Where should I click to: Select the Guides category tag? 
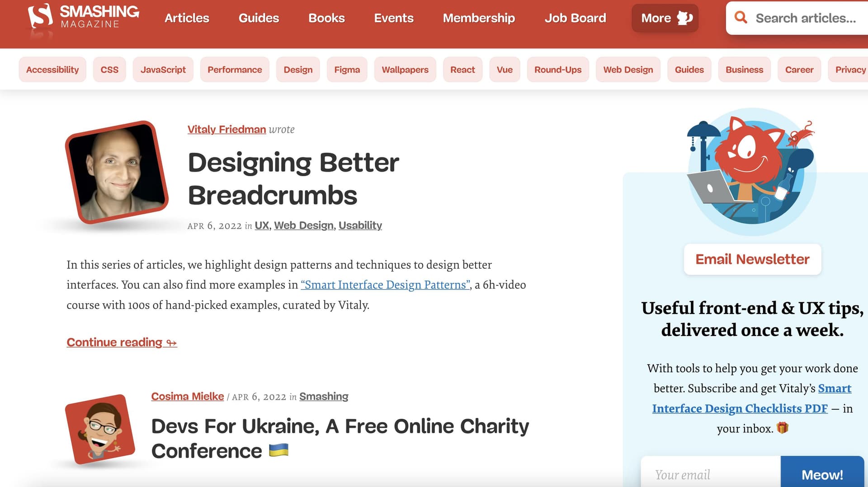[x=689, y=70]
